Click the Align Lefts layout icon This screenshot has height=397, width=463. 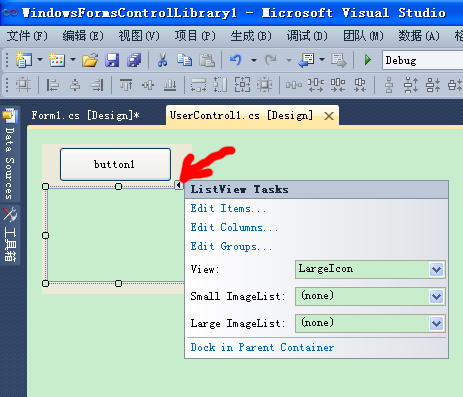pyautogui.click(x=52, y=85)
